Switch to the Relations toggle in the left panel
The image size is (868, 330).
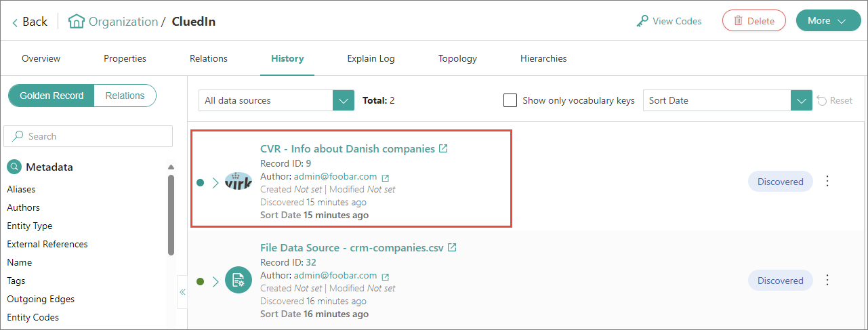pos(125,96)
